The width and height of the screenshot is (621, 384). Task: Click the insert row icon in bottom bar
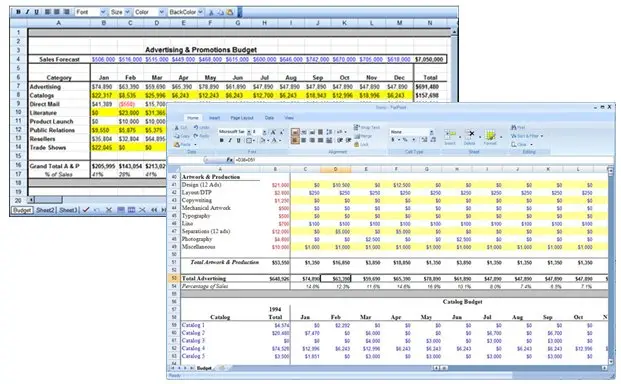(120, 210)
